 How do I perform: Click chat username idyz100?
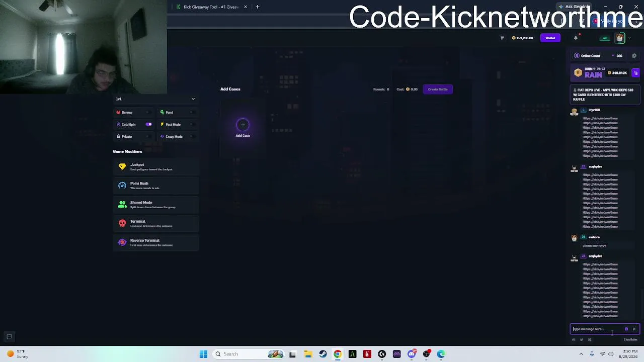click(594, 110)
